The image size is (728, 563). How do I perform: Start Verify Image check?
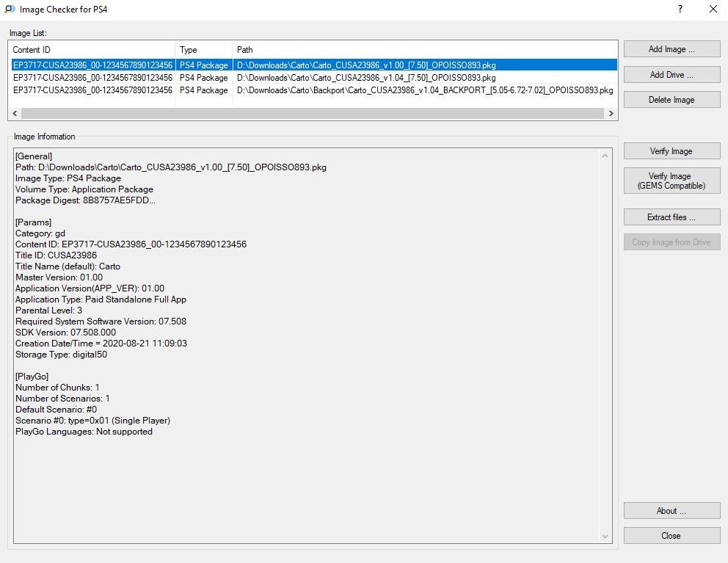[671, 151]
